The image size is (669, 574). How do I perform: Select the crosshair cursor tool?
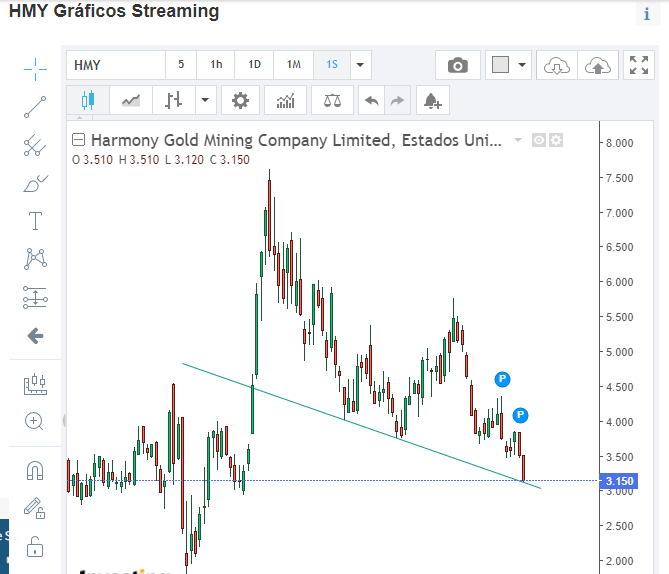pos(35,70)
